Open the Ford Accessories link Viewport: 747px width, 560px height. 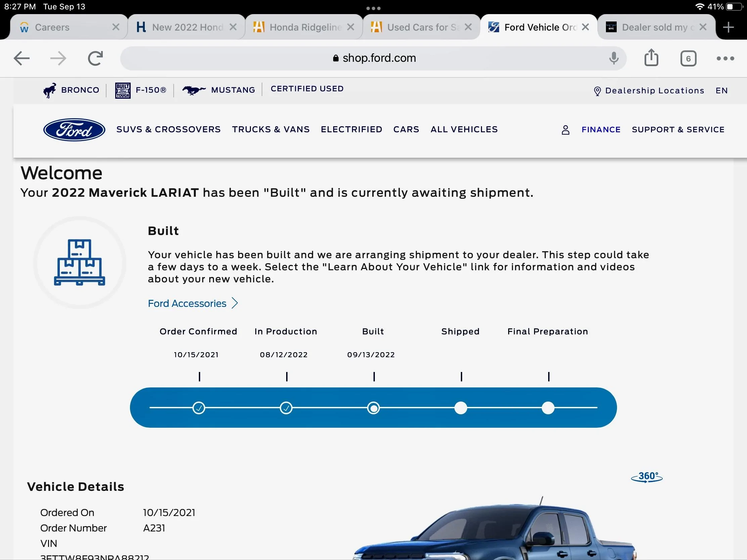[187, 304]
